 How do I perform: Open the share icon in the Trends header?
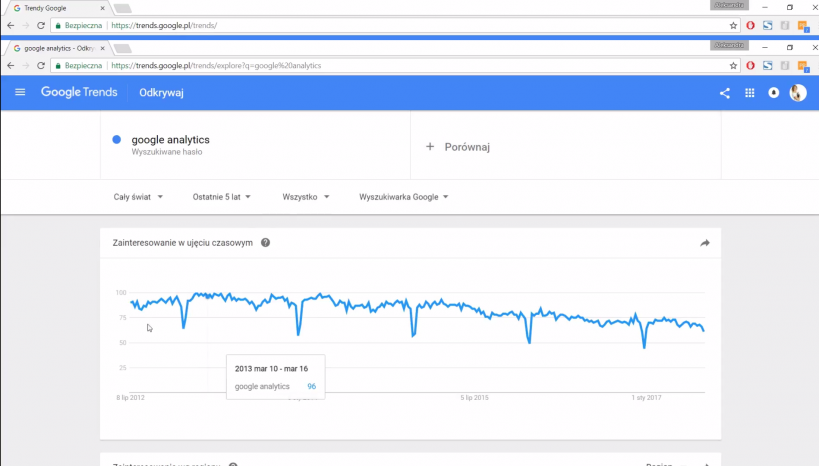coord(724,93)
